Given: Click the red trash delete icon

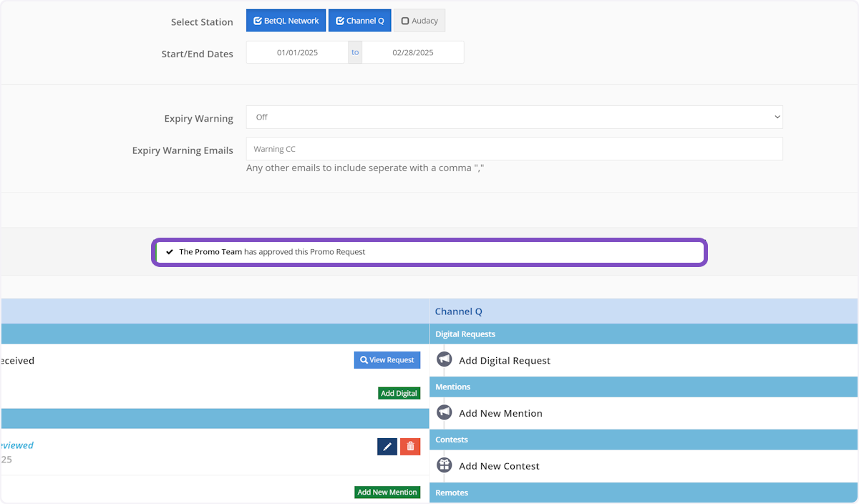Looking at the screenshot, I should [410, 447].
